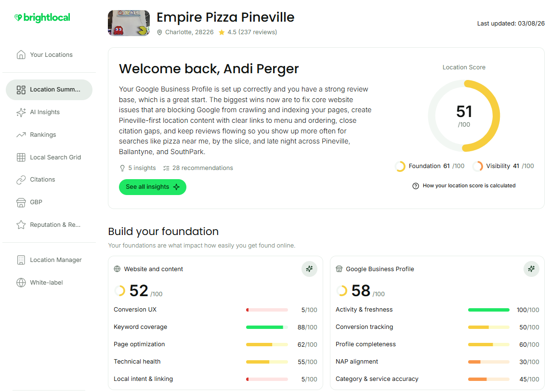Click the Local Search Grid icon
The width and height of the screenshot is (550, 392).
(21, 157)
